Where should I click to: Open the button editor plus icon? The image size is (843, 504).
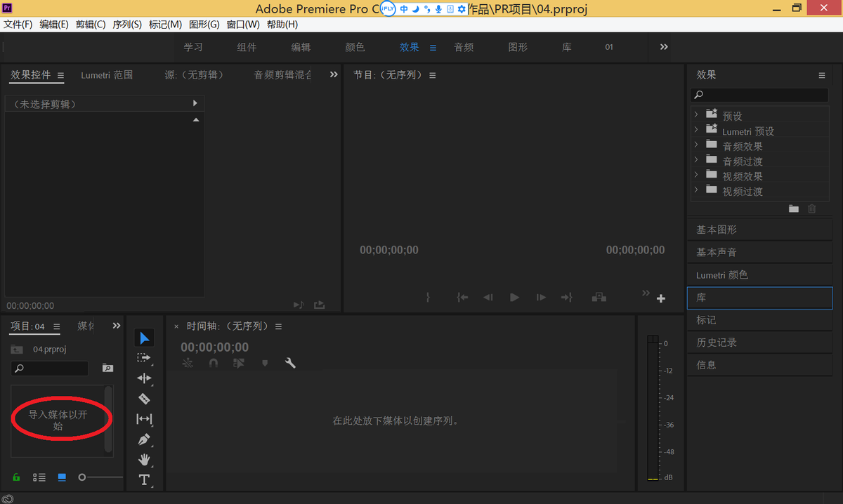point(661,299)
